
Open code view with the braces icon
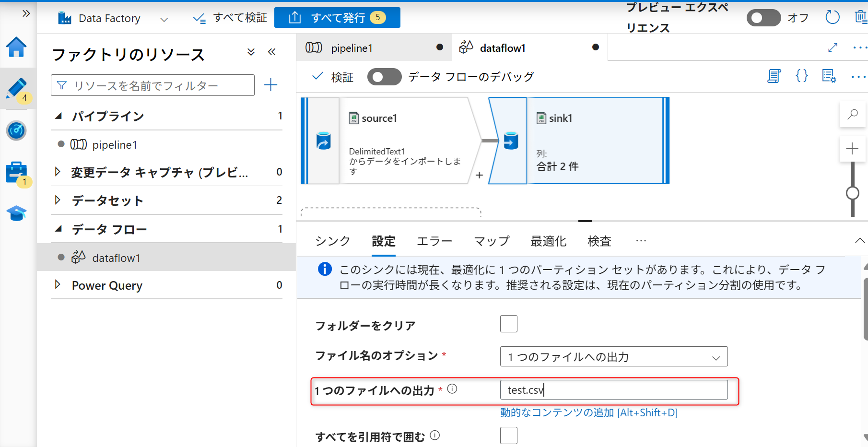[801, 76]
